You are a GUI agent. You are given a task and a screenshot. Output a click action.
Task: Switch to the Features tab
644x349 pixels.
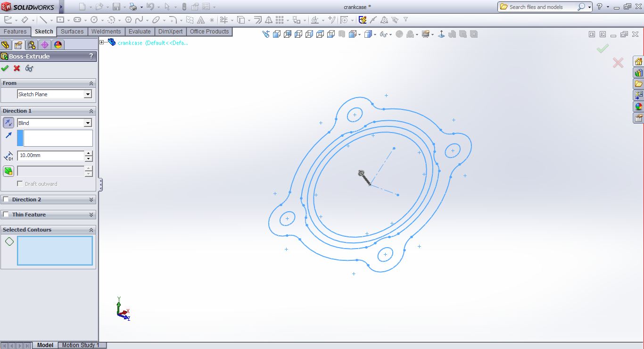[x=15, y=32]
